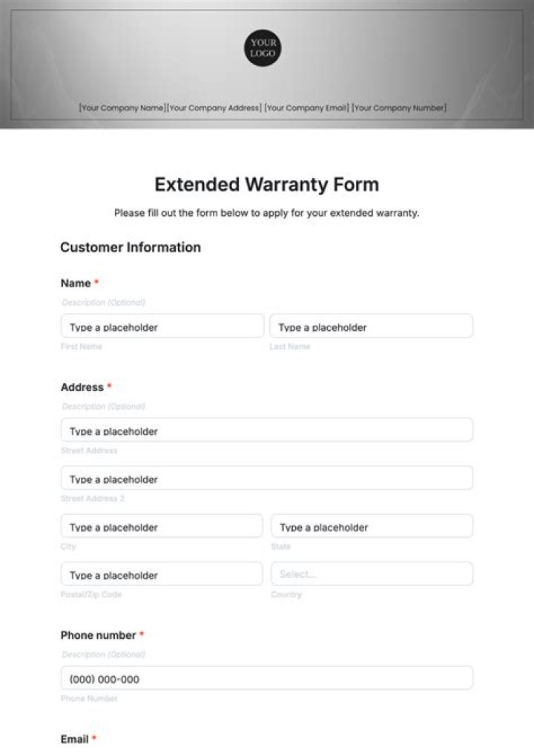Click Your Company Address placeholder text
The height and width of the screenshot is (756, 534).
click(x=214, y=108)
